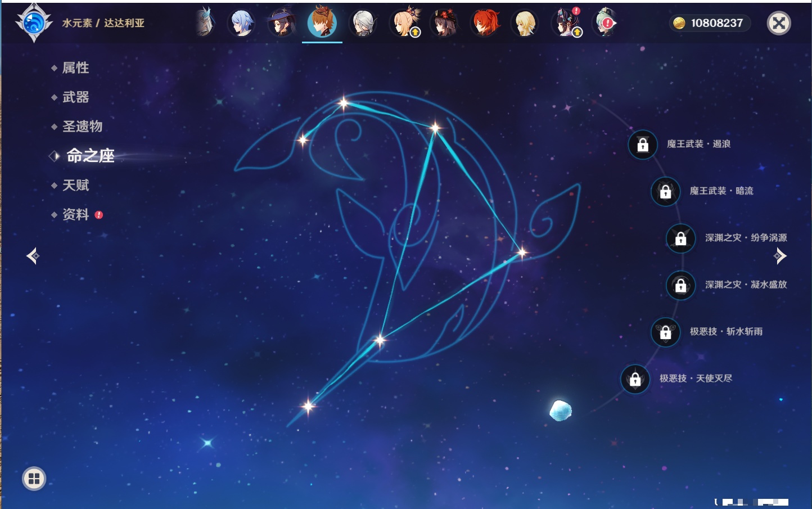Screen dimensions: 812x509
Task: Select the blue-haired character avatar
Action: point(241,24)
